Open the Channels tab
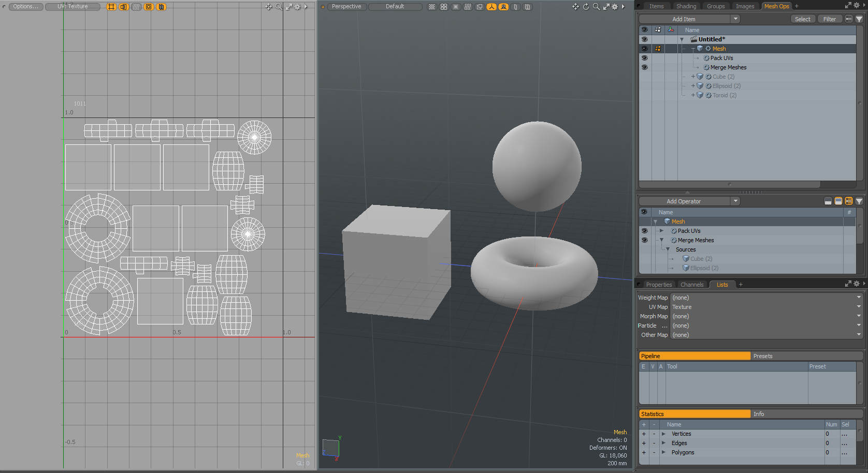 pyautogui.click(x=692, y=285)
